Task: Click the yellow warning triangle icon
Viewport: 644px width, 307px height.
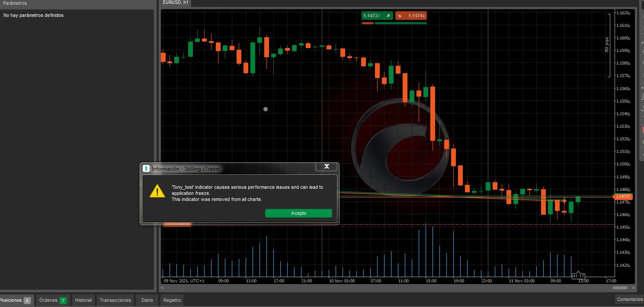Action: click(x=157, y=191)
